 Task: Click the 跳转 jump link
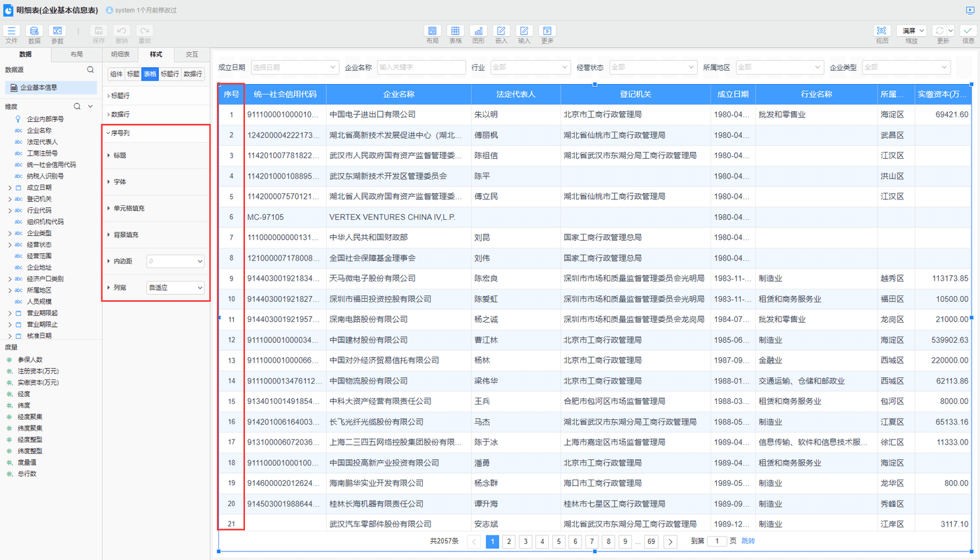(x=748, y=541)
